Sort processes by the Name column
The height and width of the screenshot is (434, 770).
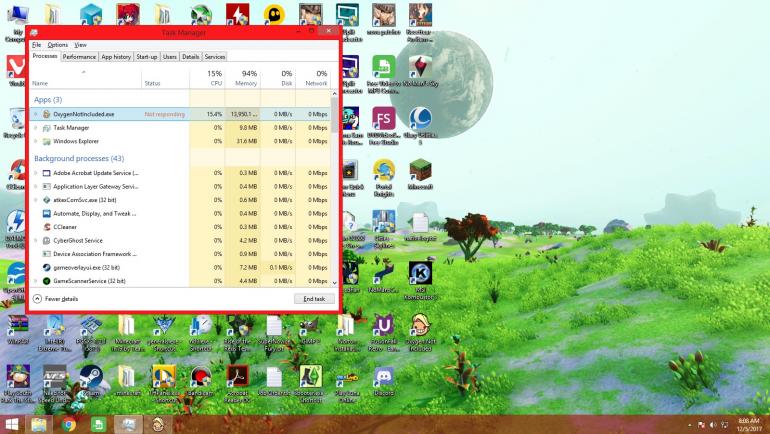click(85, 78)
